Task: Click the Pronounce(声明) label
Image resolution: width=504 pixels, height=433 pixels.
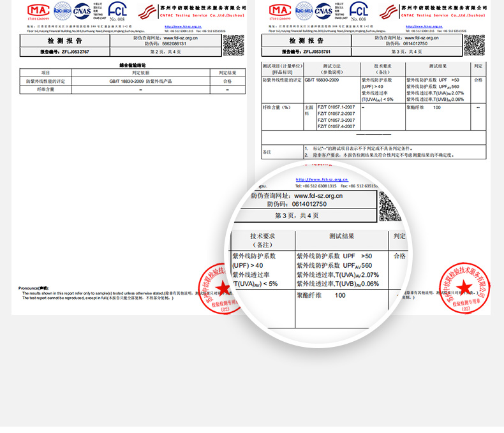Action: coord(34,288)
